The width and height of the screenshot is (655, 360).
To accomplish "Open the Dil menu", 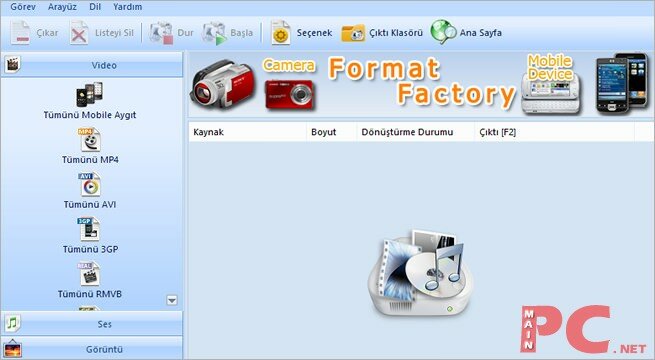I will coord(95,7).
